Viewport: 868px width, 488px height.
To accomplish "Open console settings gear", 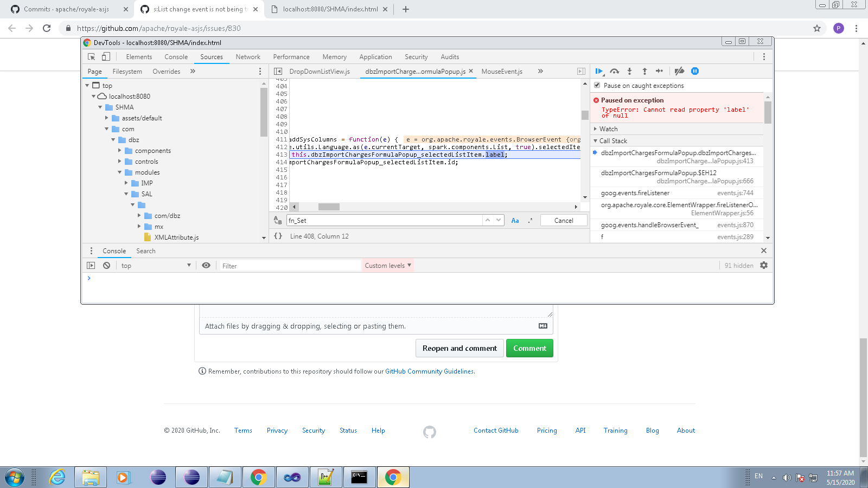I will [764, 265].
